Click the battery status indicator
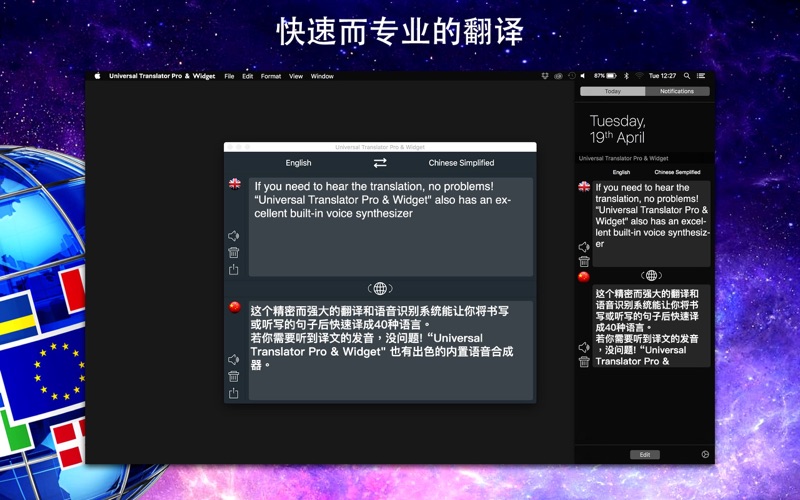The image size is (800, 500). pos(605,76)
